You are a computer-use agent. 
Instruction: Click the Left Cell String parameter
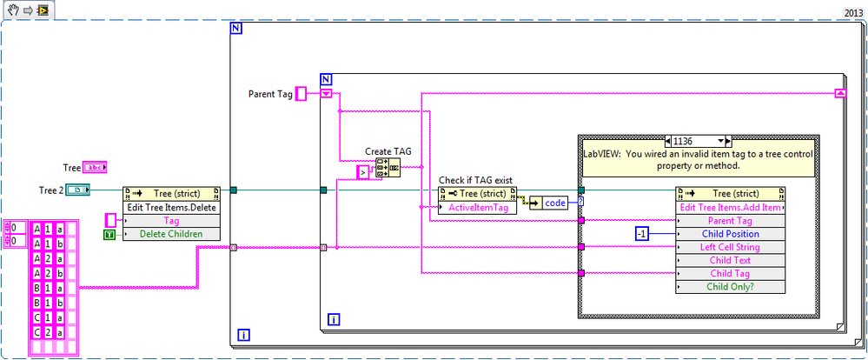point(730,248)
